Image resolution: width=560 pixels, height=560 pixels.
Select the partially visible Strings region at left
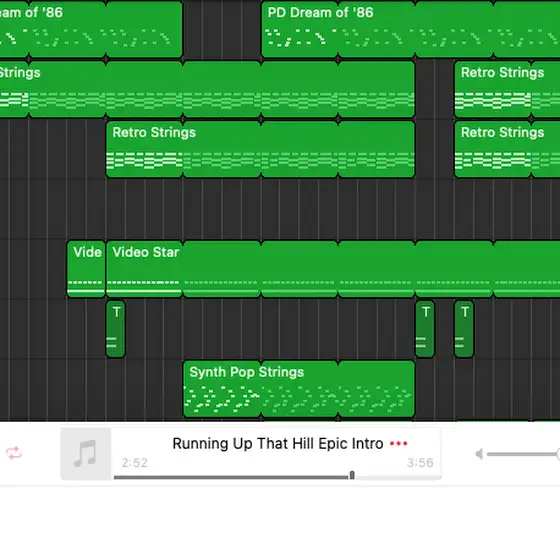tap(207, 89)
